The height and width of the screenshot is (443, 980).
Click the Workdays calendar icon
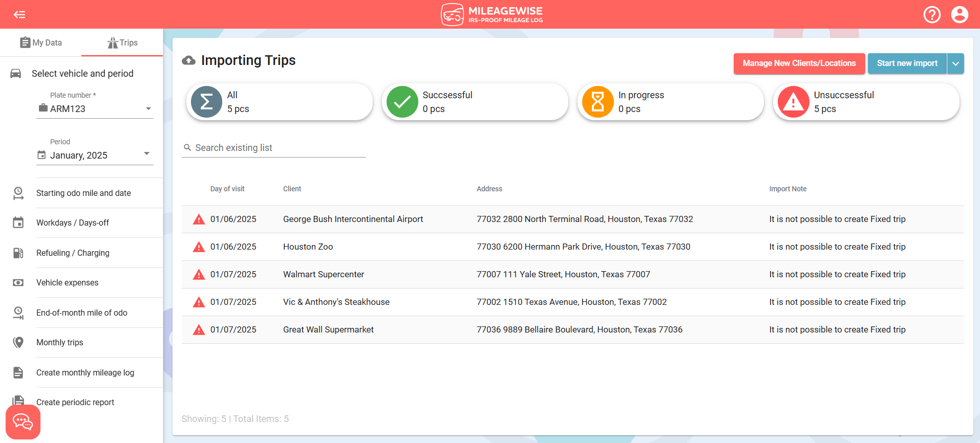pos(18,223)
